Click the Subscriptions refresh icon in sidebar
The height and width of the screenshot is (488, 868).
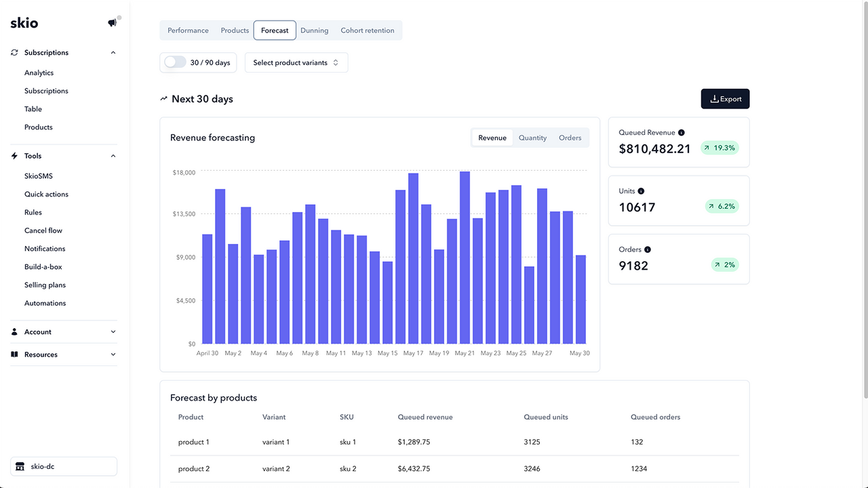[x=14, y=52]
